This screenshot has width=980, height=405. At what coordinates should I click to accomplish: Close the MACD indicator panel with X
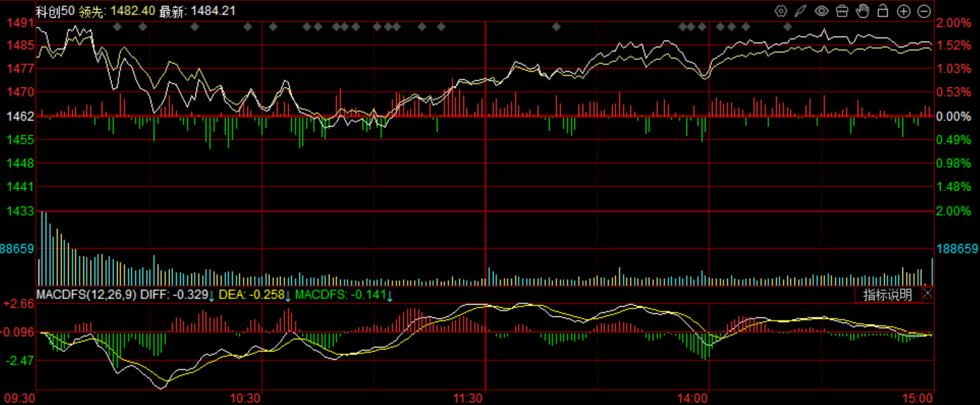pyautogui.click(x=928, y=294)
